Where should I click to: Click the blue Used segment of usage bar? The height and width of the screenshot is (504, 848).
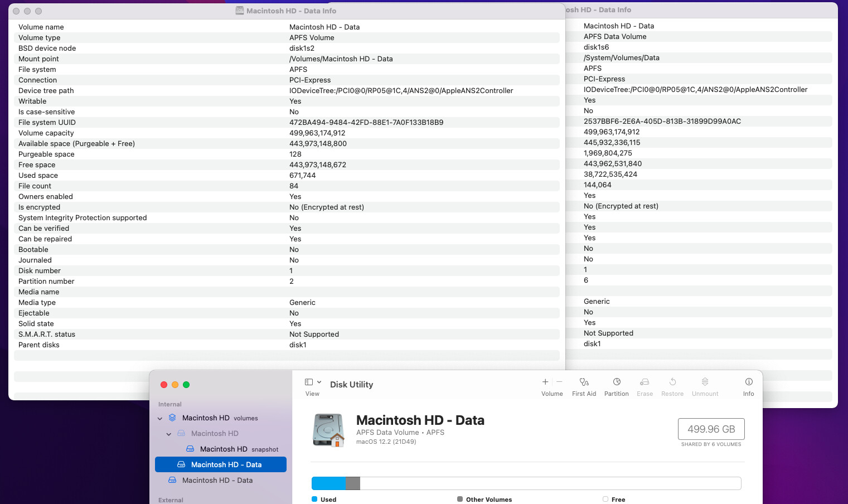pos(328,483)
